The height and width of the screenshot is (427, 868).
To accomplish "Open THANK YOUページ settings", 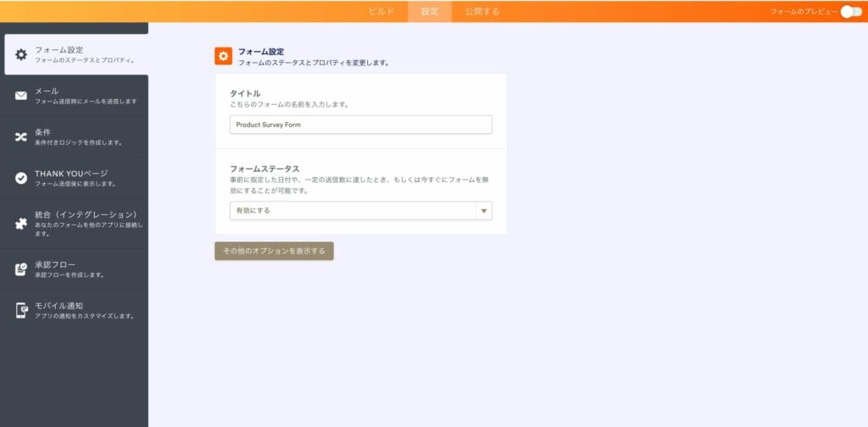I will click(75, 178).
